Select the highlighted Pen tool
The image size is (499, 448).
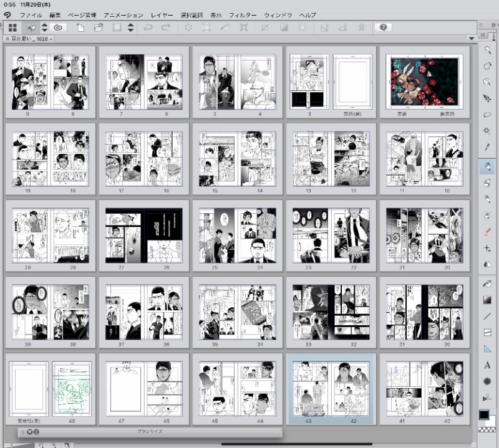point(487,166)
